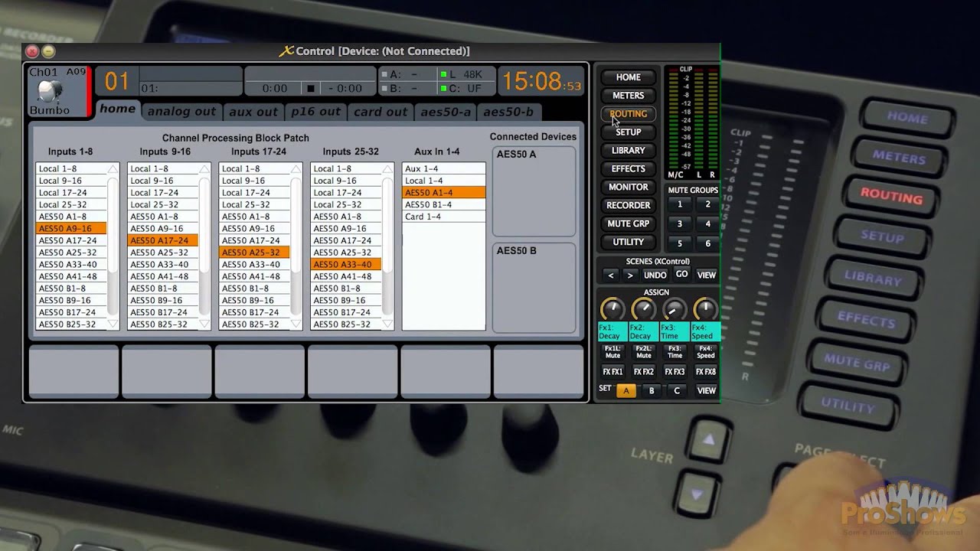Click the Bumbo channel drum icon

50,92
